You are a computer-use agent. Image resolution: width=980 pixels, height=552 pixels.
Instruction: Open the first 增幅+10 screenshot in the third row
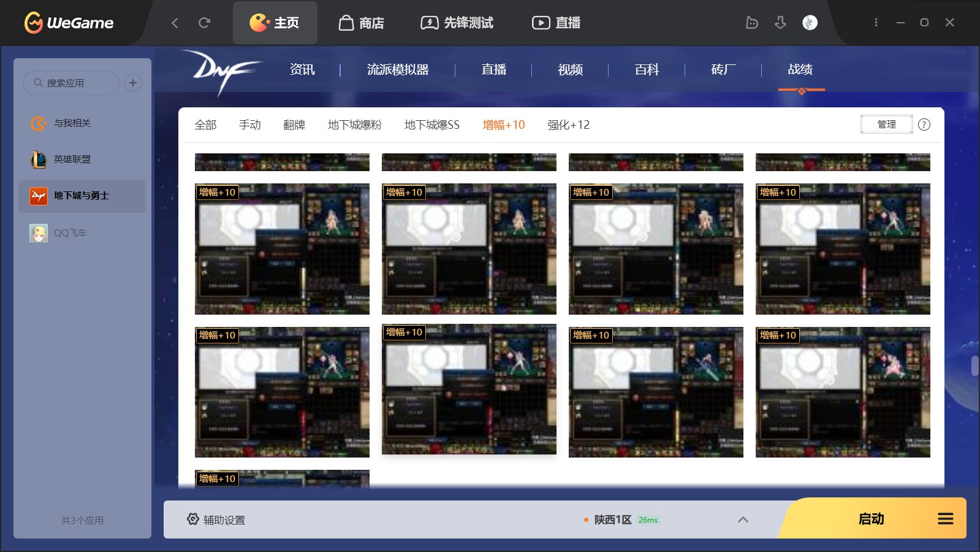[x=282, y=392]
